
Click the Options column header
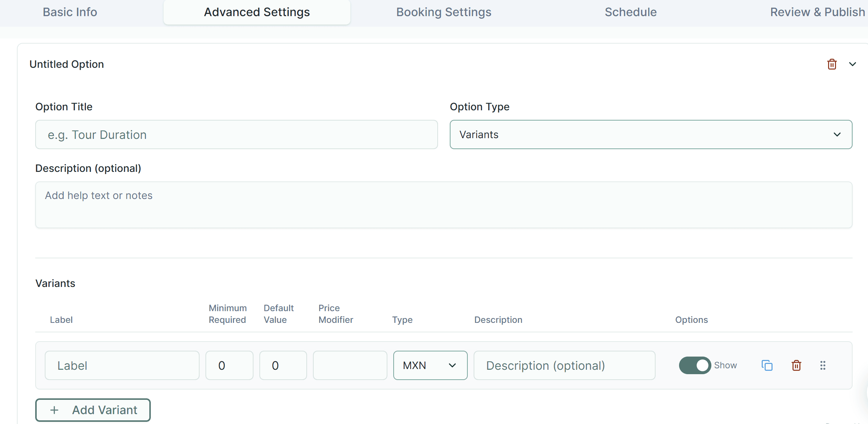click(x=692, y=320)
